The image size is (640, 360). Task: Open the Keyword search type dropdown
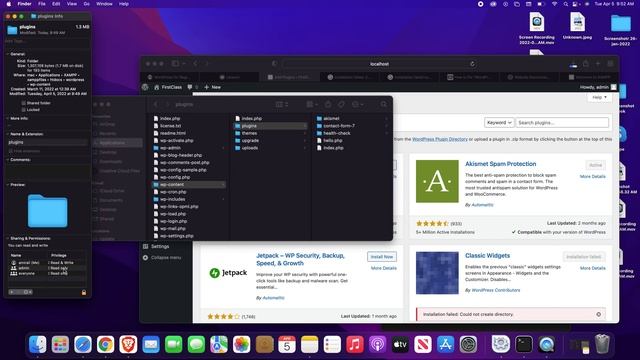point(499,122)
